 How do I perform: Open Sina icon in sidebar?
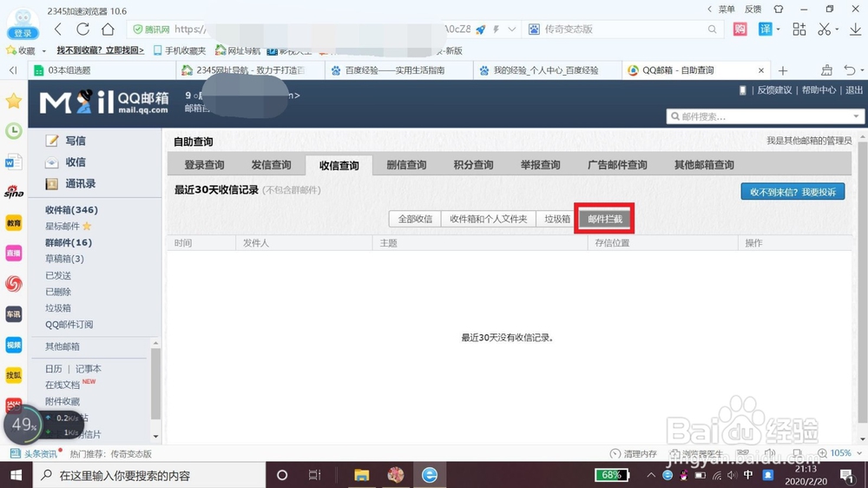(x=13, y=192)
